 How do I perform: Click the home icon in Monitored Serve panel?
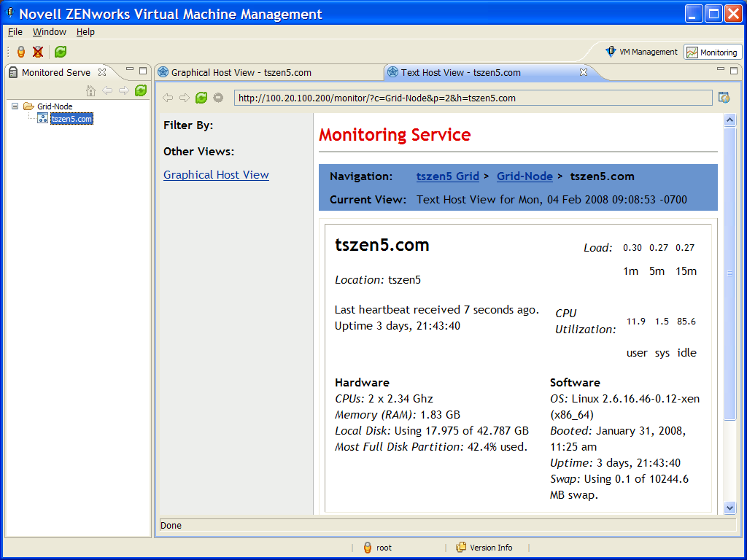[x=90, y=90]
